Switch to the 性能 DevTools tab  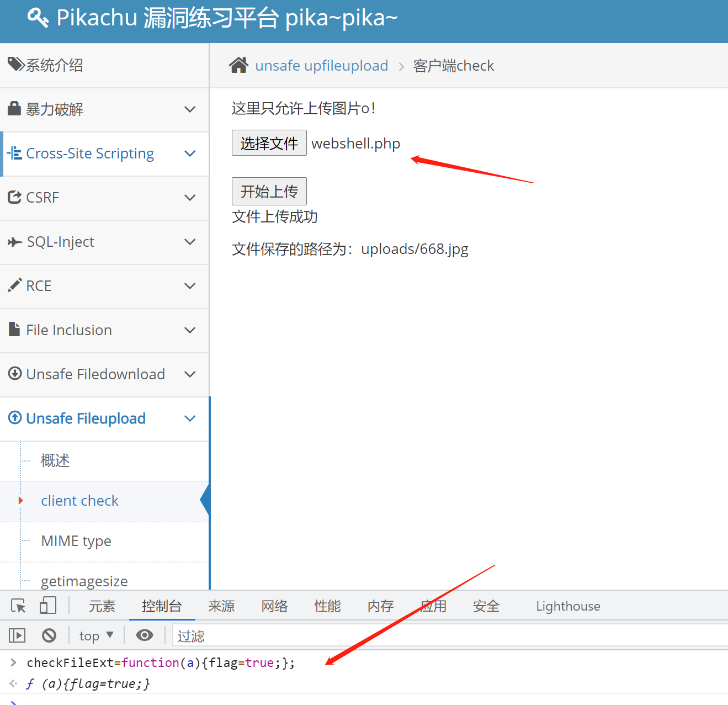327,606
